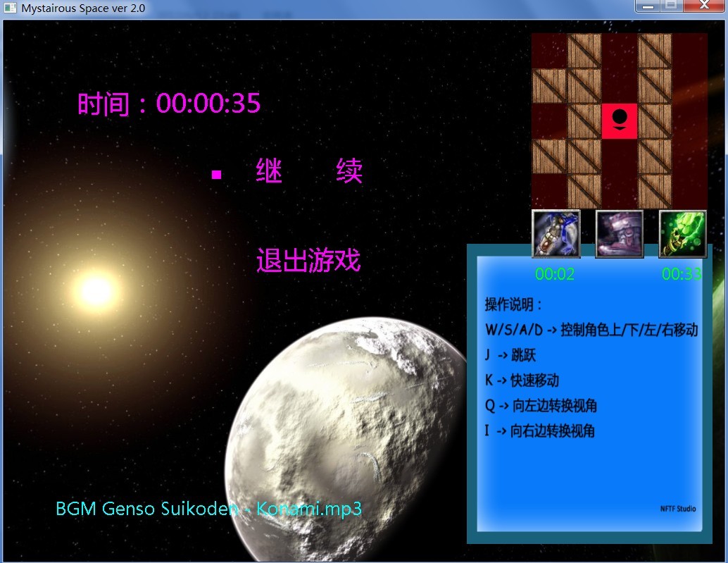
Task: Click the Mystairous Space window title icon
Action: (11, 8)
